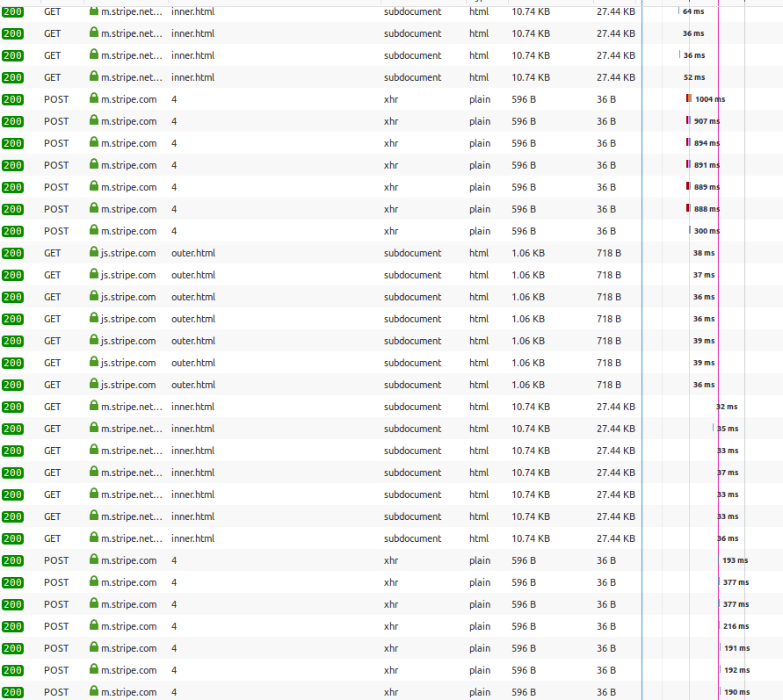
Task: Click the 200 status badge in the 1004 ms row
Action: [x=12, y=99]
